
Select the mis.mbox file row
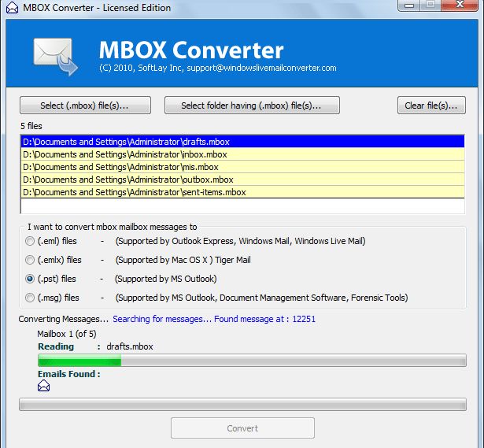[242, 167]
